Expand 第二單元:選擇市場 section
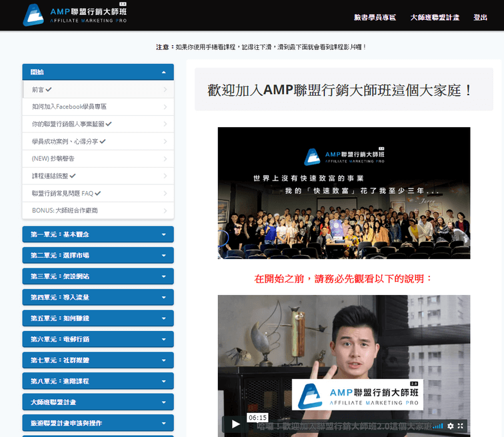The image size is (504, 437). tap(98, 255)
